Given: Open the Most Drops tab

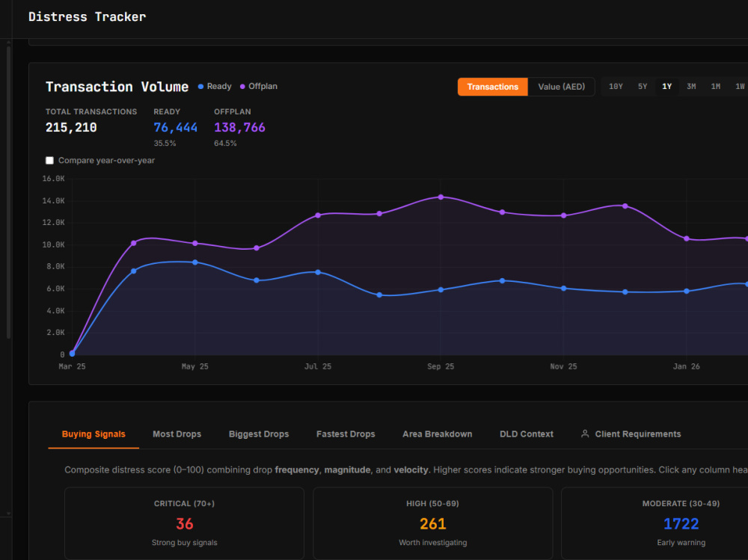Looking at the screenshot, I should 177,434.
